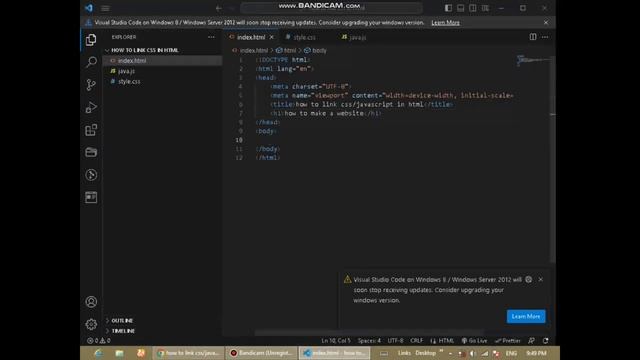
Task: Open editor More Actions menu
Action: click(x=545, y=37)
